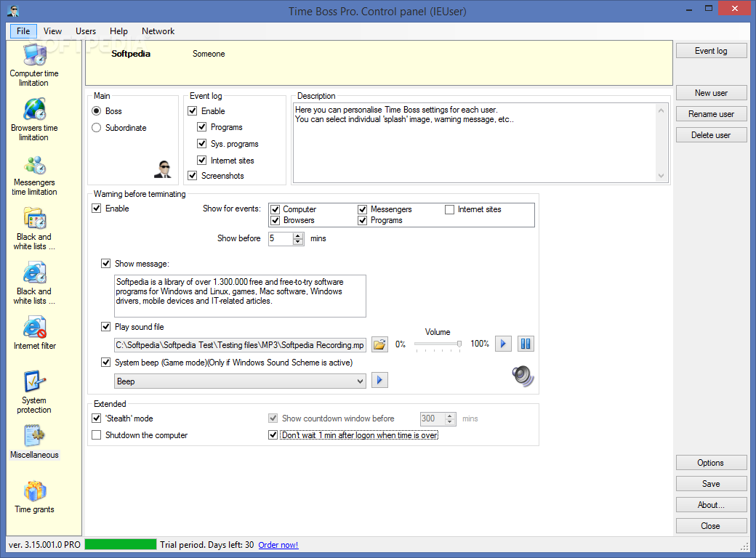
Task: Toggle 'Stealth' mode checkbox
Action: coord(97,418)
